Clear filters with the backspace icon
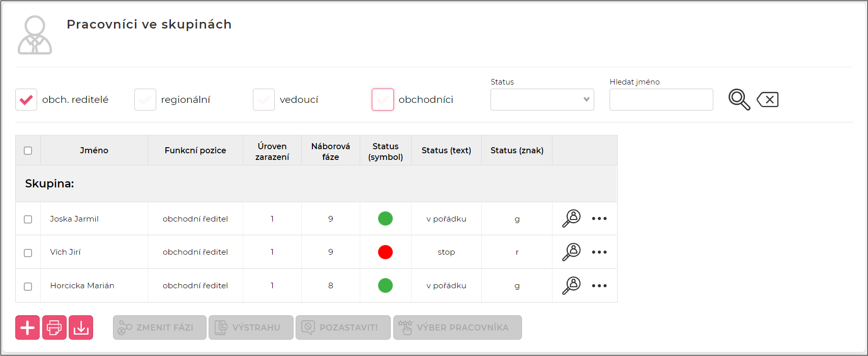868x356 pixels. point(768,100)
